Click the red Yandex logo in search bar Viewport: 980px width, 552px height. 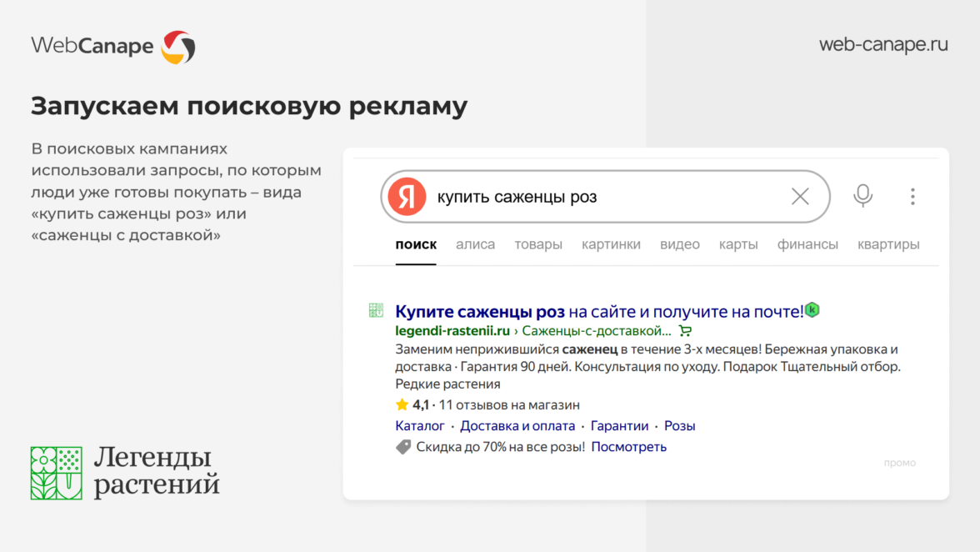(407, 197)
